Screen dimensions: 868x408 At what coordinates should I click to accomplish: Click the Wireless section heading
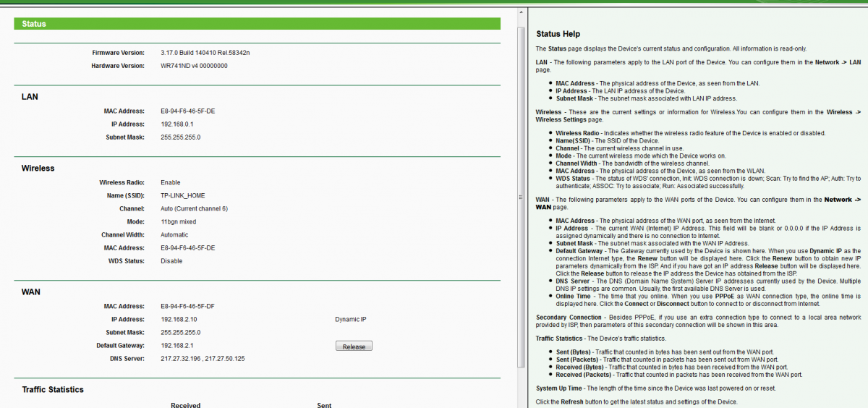pyautogui.click(x=38, y=168)
